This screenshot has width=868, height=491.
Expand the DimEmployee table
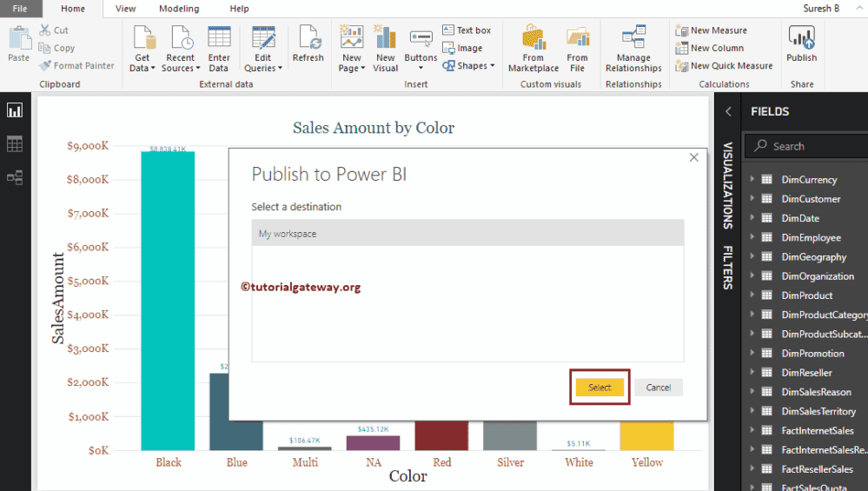(x=752, y=237)
